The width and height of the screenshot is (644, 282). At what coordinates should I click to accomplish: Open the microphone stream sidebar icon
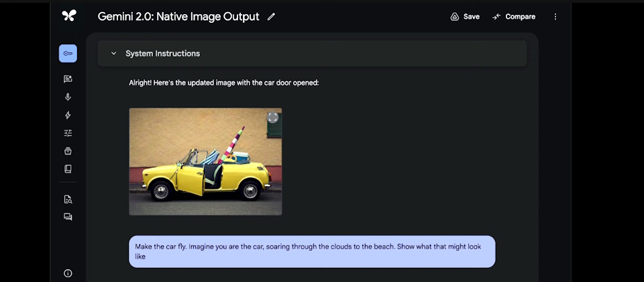pyautogui.click(x=68, y=97)
